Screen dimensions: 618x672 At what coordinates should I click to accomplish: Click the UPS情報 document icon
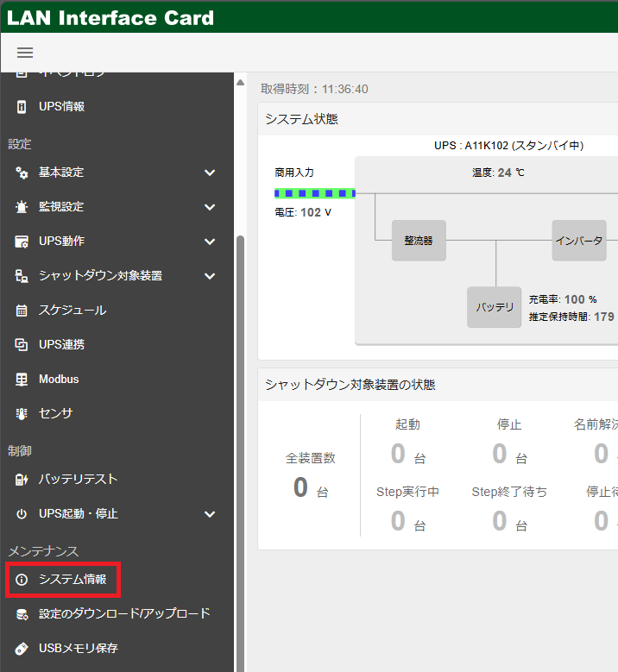[22, 106]
